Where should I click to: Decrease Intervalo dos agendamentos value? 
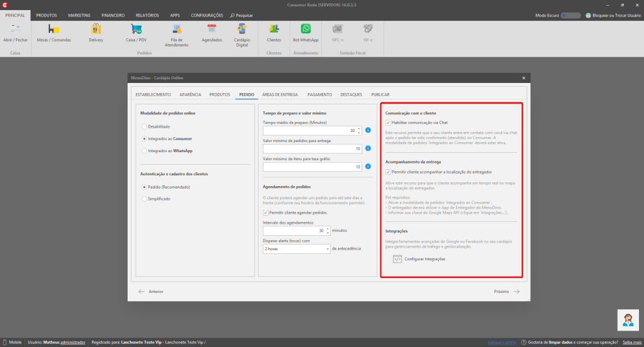pyautogui.click(x=328, y=233)
